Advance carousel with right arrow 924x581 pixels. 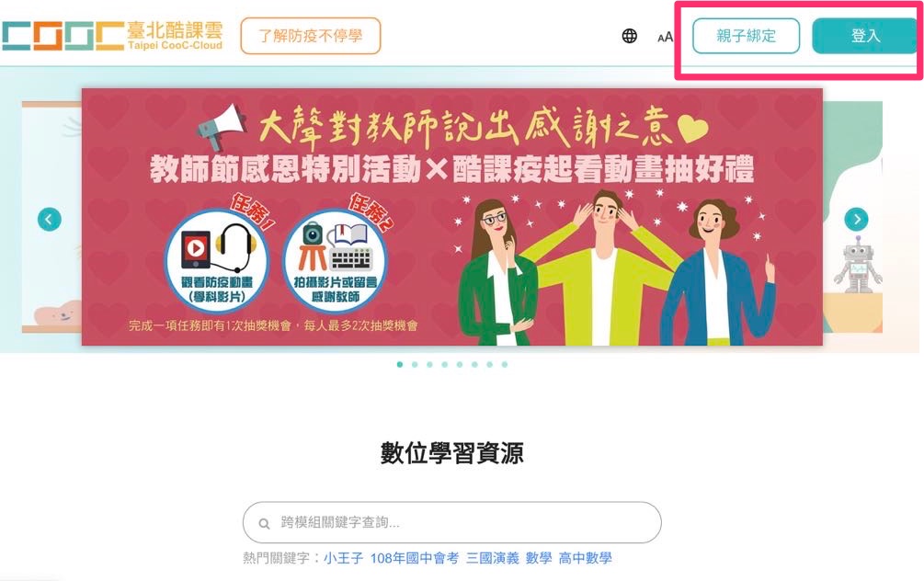856,219
